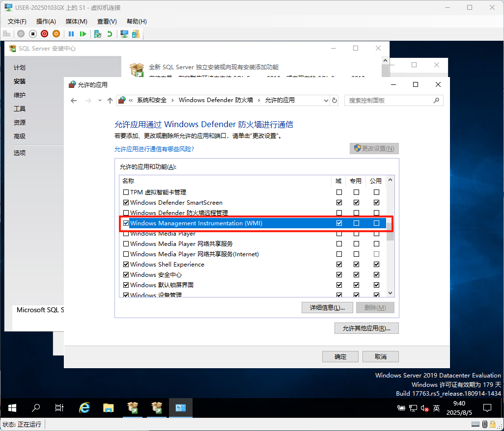Open the 操作(A) menu

46,22
